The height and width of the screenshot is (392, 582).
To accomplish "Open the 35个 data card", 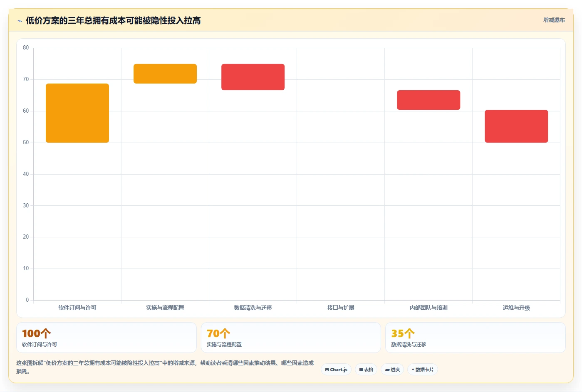I will click(x=476, y=338).
